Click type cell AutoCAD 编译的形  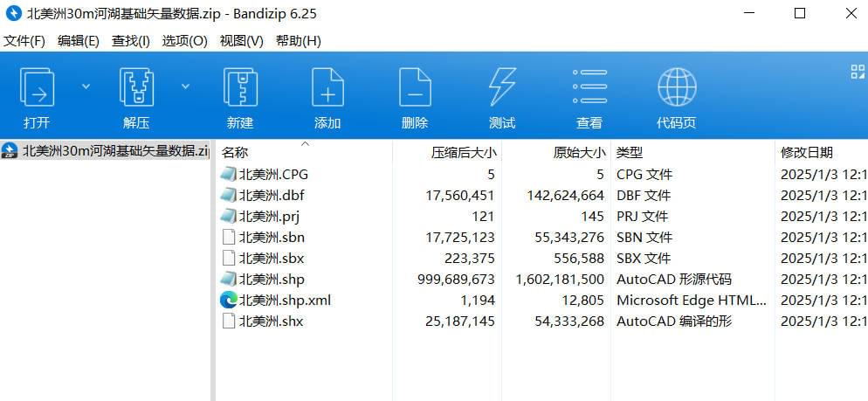point(674,321)
